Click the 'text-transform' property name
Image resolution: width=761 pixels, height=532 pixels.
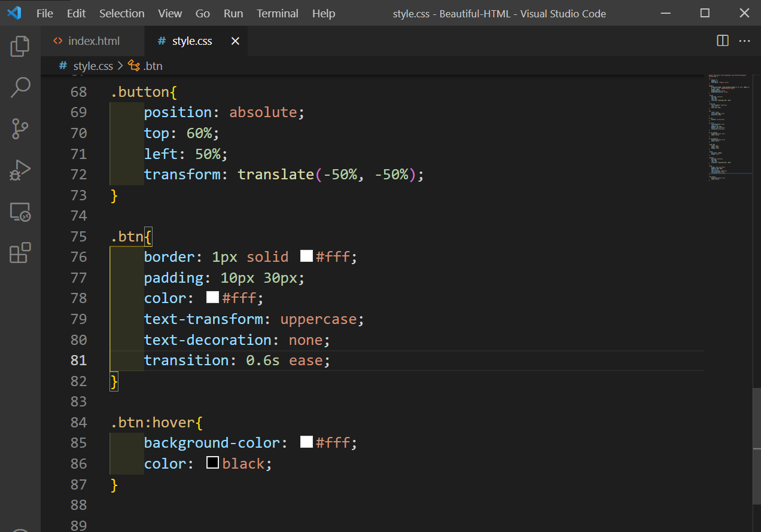(203, 319)
